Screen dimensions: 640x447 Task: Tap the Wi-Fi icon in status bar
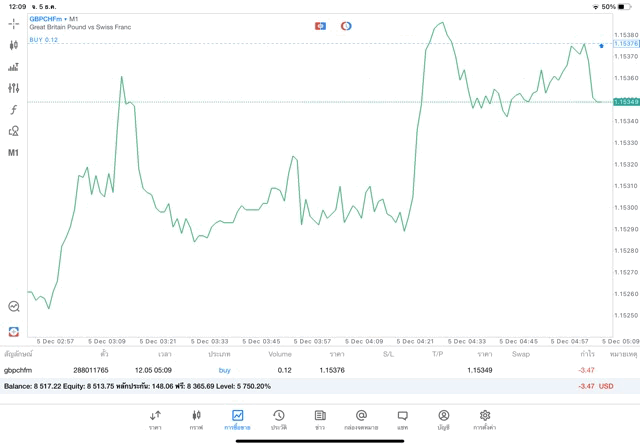(596, 7)
